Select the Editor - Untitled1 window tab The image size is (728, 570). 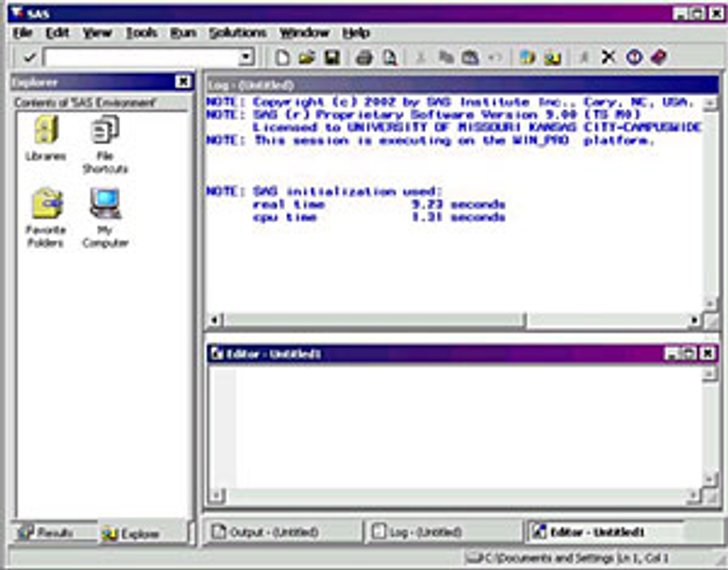coord(604,531)
